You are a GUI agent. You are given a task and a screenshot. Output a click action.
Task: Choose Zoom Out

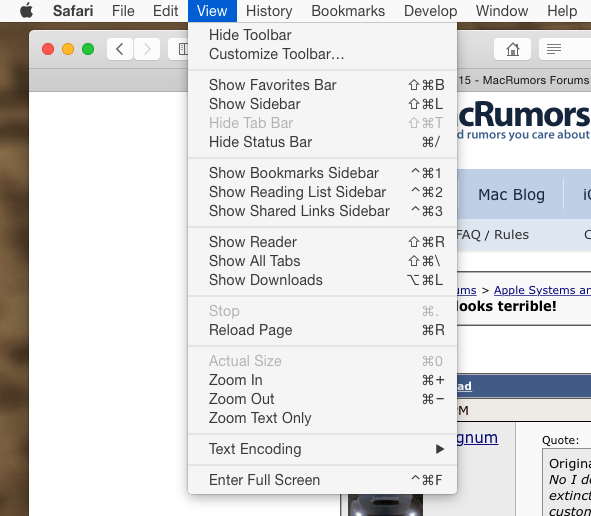pyautogui.click(x=323, y=399)
